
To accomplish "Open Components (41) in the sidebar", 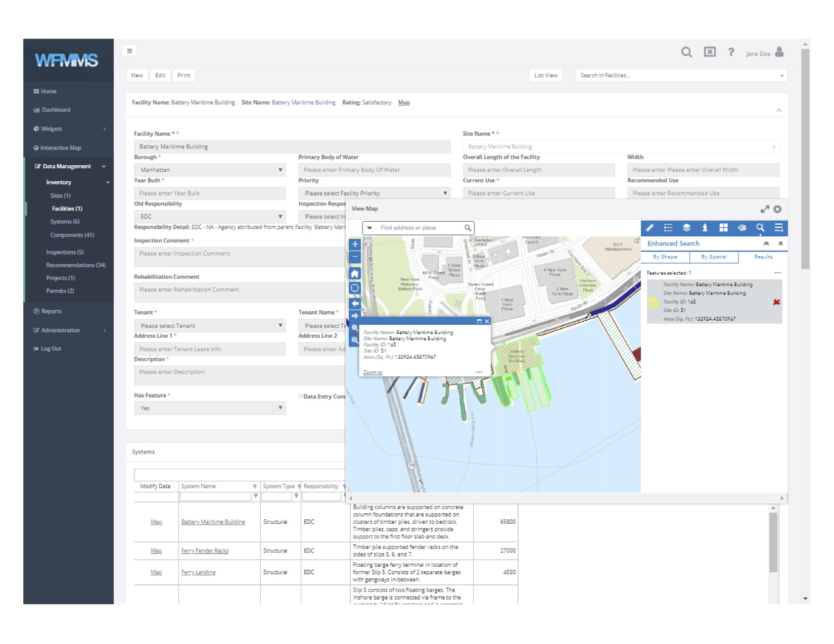I will tap(72, 235).
